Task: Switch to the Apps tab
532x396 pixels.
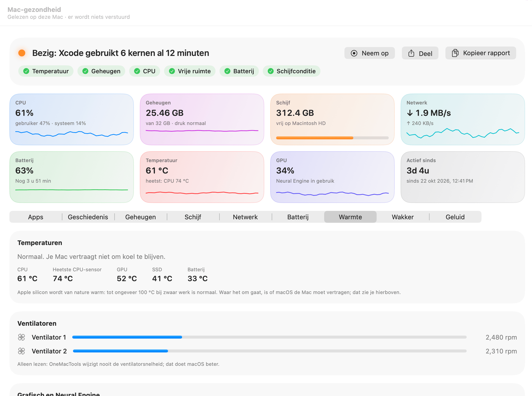Action: [36, 217]
